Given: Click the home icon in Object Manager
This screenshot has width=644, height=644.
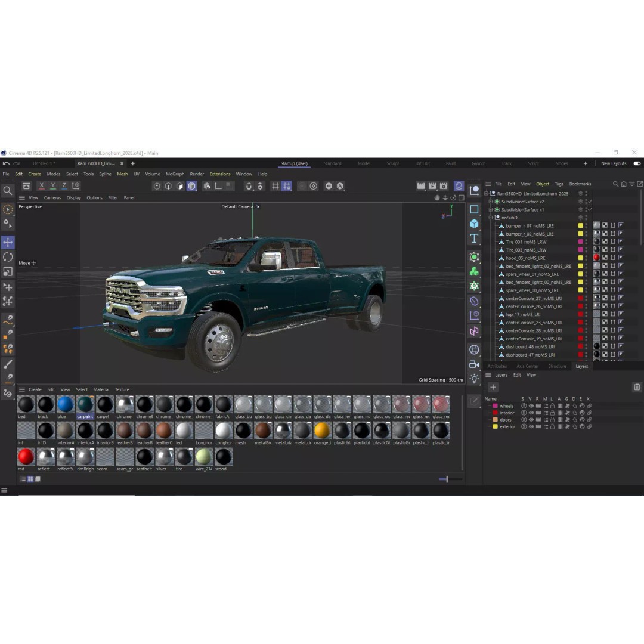Looking at the screenshot, I should tap(624, 184).
